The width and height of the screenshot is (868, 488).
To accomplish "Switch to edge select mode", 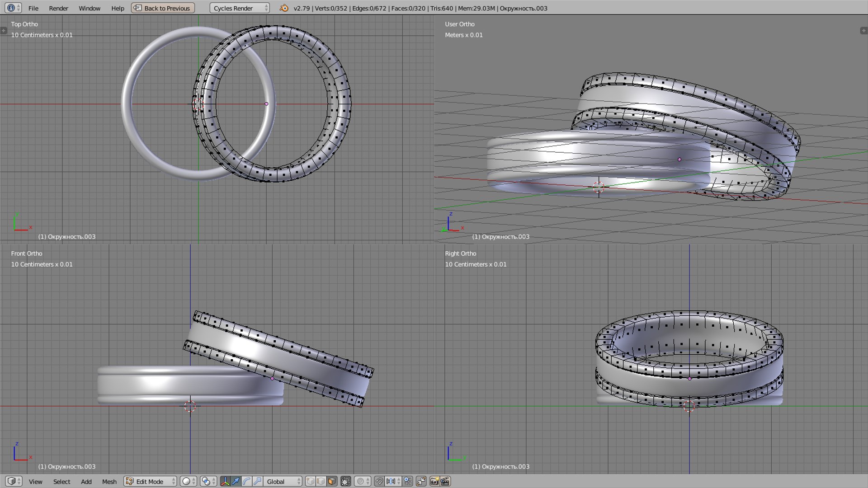I will tap(321, 481).
